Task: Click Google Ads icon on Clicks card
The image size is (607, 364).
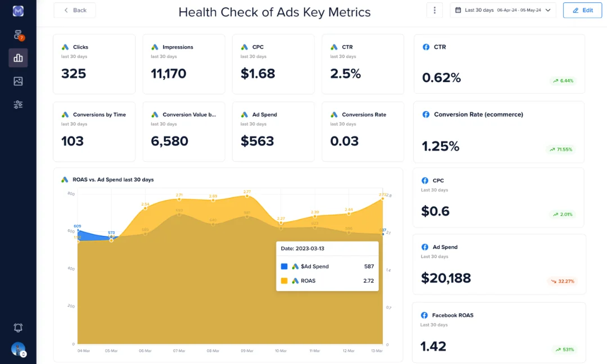Action: click(65, 47)
